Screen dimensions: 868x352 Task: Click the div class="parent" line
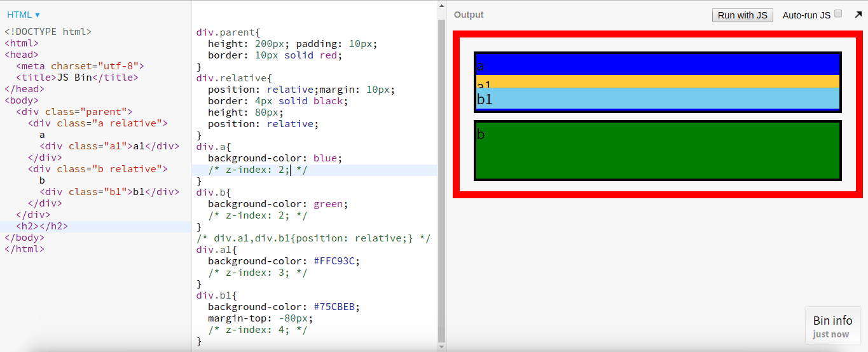click(74, 112)
